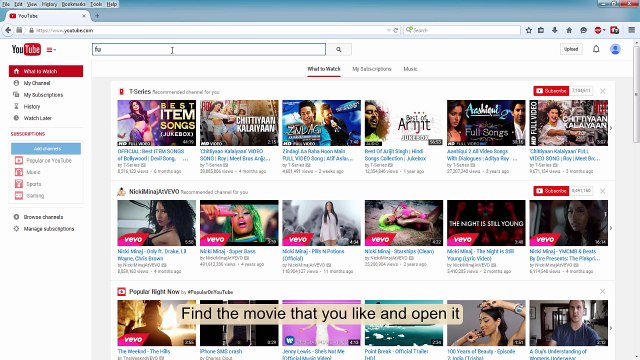This screenshot has height=360, width=640.
Task: Click the magnifier search button
Action: tap(338, 49)
